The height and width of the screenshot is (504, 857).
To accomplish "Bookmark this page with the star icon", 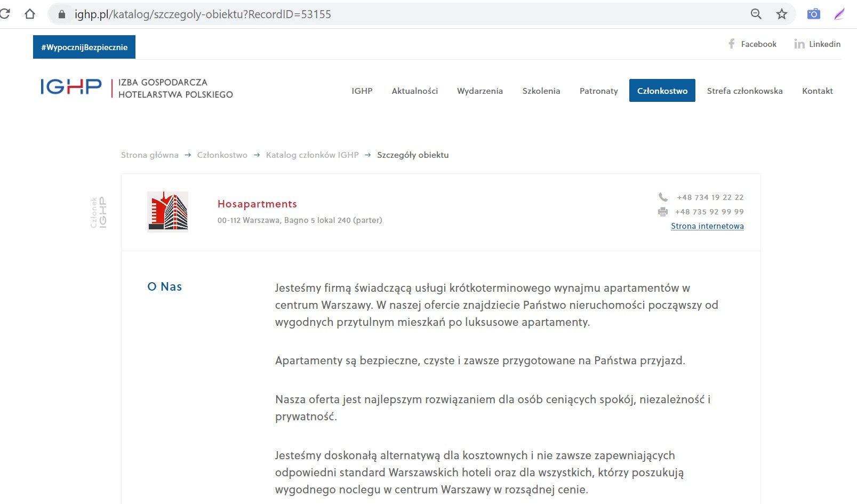I will point(781,14).
